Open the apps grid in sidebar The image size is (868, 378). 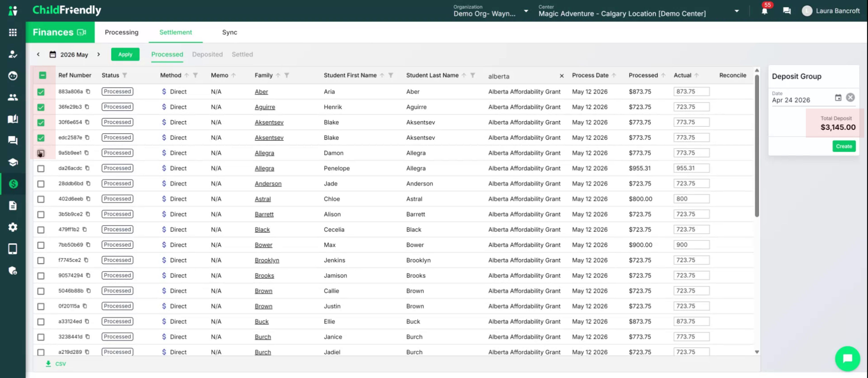coord(13,32)
